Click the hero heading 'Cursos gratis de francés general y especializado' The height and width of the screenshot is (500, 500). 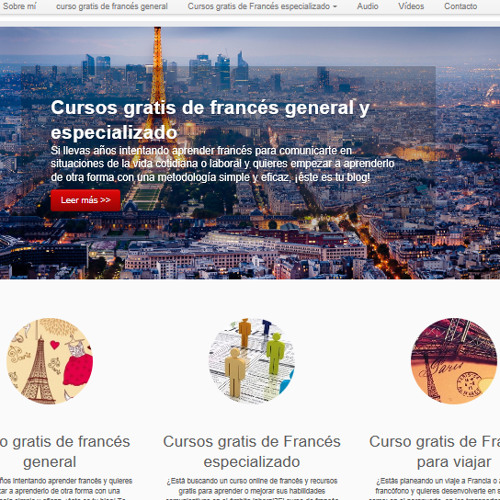(x=210, y=120)
